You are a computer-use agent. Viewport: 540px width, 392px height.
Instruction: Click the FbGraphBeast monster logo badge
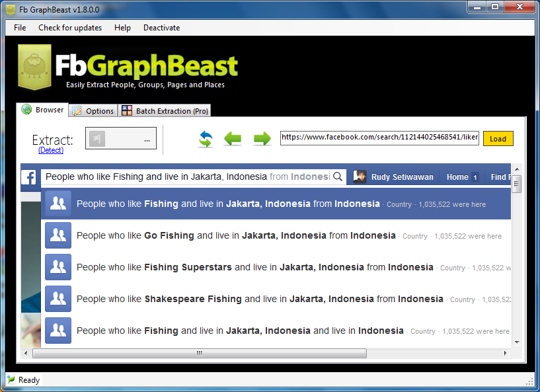(34, 67)
